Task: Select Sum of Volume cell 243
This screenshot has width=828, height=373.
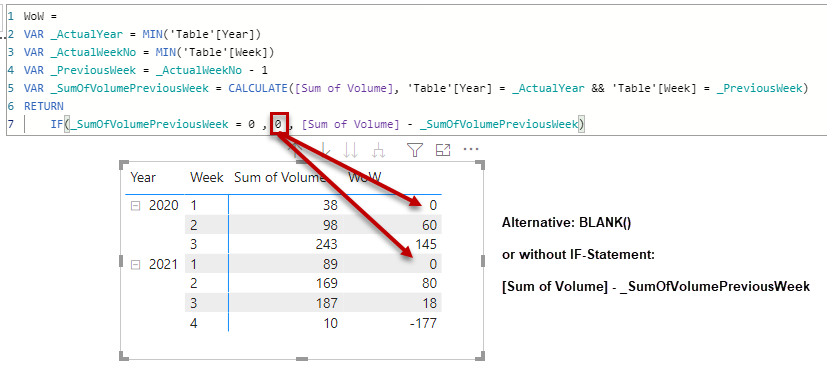Action: point(326,245)
